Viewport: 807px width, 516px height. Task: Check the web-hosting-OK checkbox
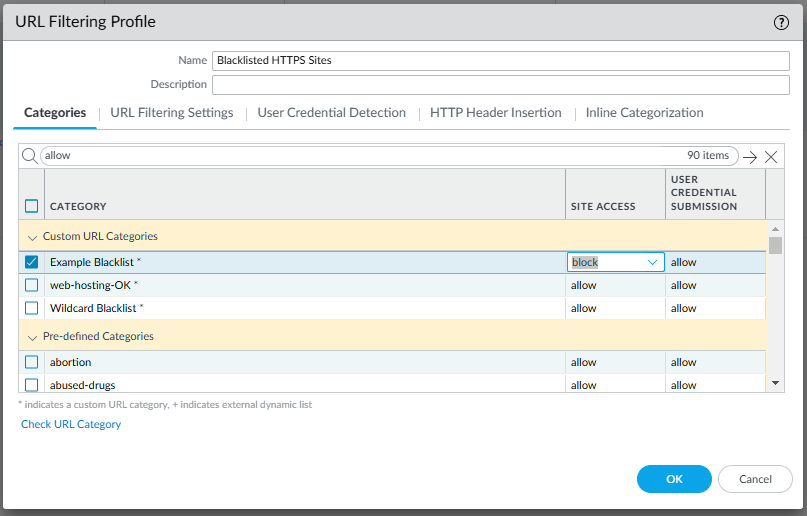click(32, 285)
